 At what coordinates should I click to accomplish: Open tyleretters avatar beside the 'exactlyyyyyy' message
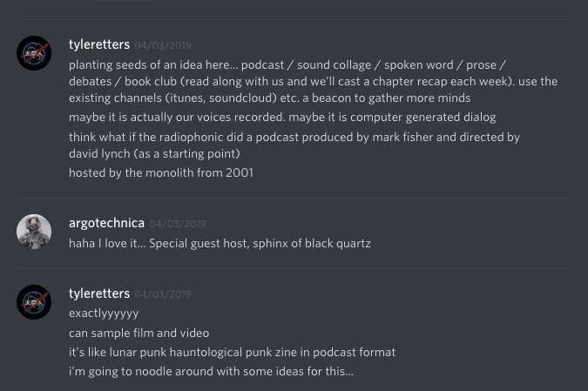point(34,302)
